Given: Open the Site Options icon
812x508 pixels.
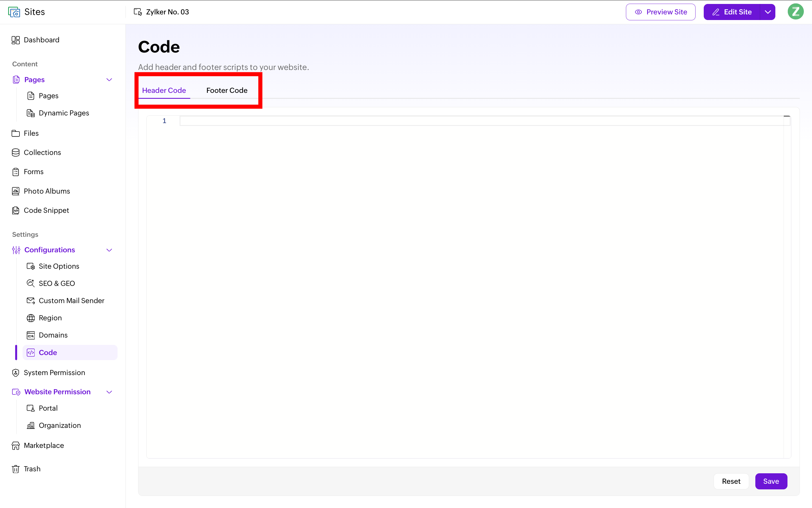Looking at the screenshot, I should click(31, 266).
